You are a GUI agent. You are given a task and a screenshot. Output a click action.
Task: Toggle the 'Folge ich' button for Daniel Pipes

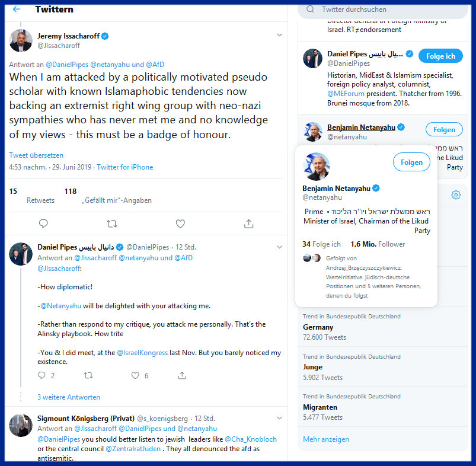440,56
